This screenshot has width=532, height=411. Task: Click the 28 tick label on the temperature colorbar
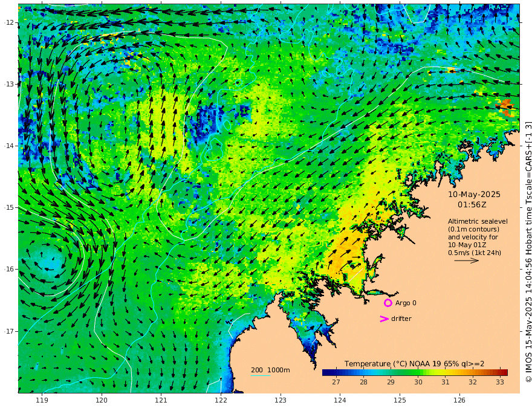pos(363,382)
